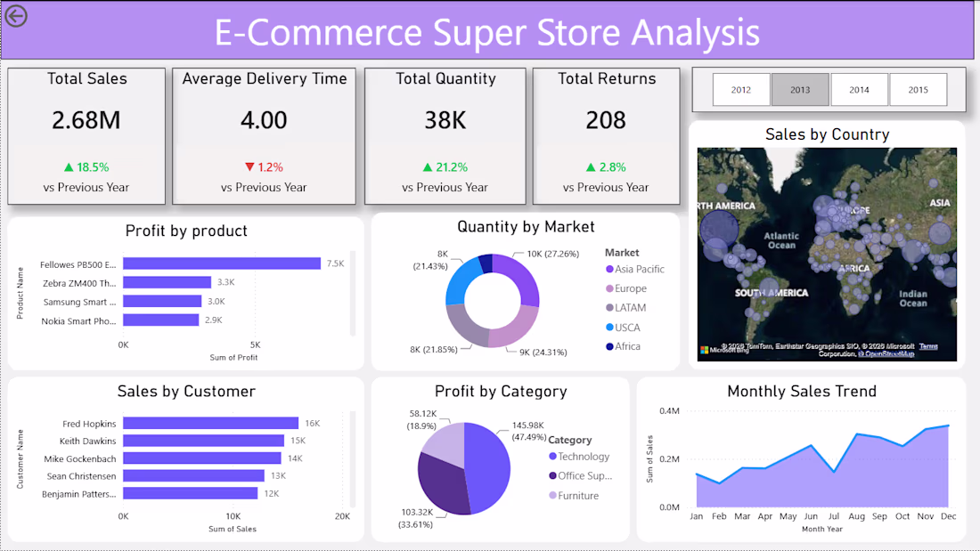Select the Nokia Smart Phone profit bar
980x551 pixels.
coord(160,320)
